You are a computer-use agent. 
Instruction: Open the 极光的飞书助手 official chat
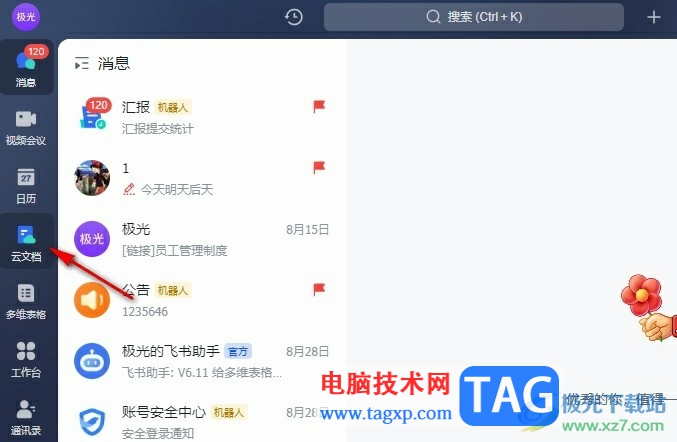(202, 361)
